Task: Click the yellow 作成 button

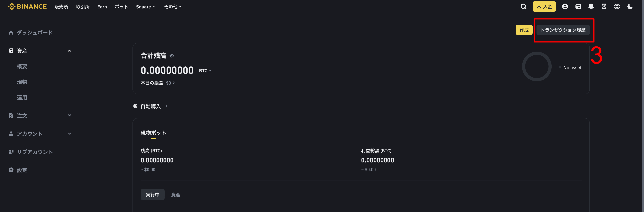Action: click(x=524, y=30)
